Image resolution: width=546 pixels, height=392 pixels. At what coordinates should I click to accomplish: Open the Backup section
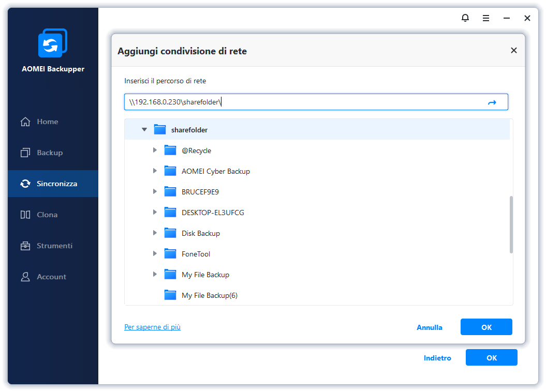pos(53,153)
